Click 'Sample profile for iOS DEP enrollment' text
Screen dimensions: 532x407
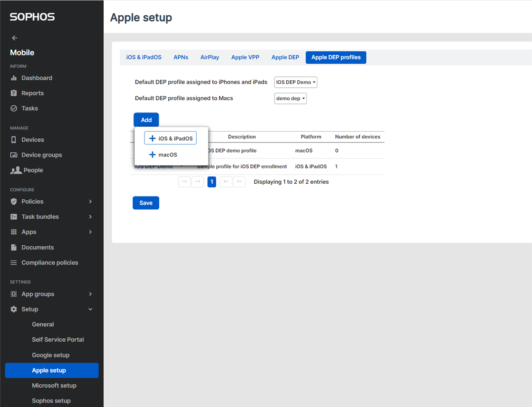click(242, 166)
